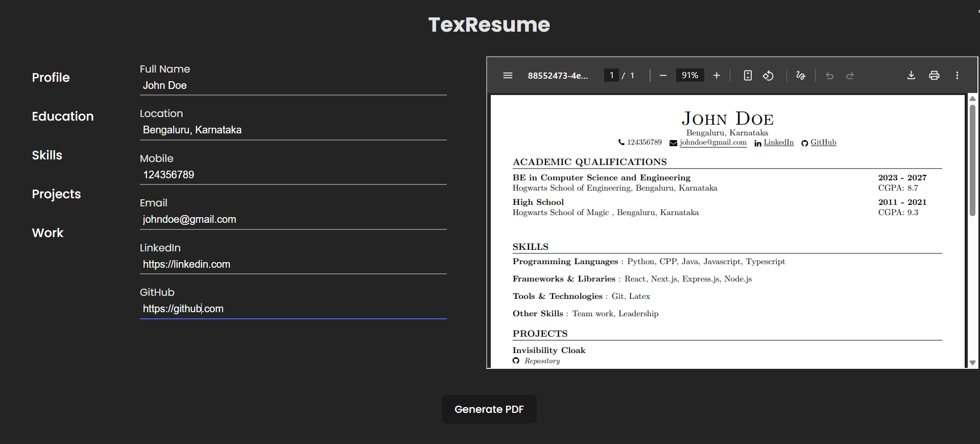The height and width of the screenshot is (444, 980).
Task: Print the resume PDF
Action: [x=934, y=76]
